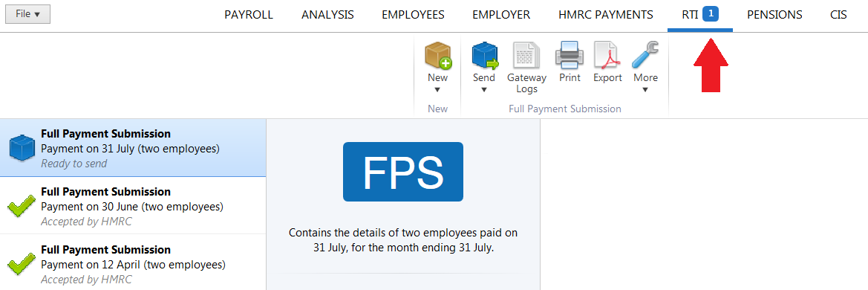Click the Export PDF icon

coord(607,55)
